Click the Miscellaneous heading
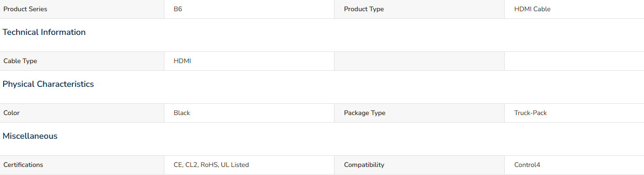Viewport: 644px width, 175px height. tap(30, 136)
